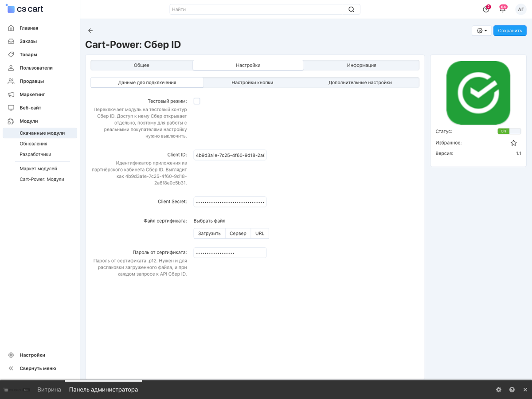Focus the Client ID input field

pos(230,155)
